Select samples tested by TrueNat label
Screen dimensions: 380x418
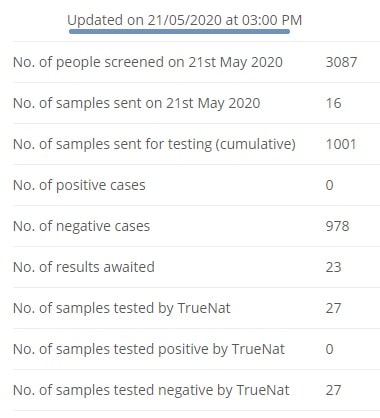coord(122,308)
